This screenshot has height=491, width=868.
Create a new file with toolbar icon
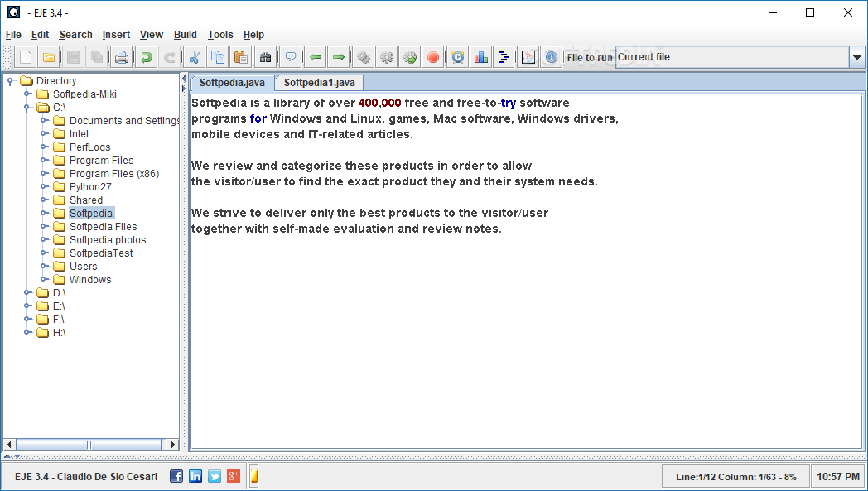(x=26, y=57)
